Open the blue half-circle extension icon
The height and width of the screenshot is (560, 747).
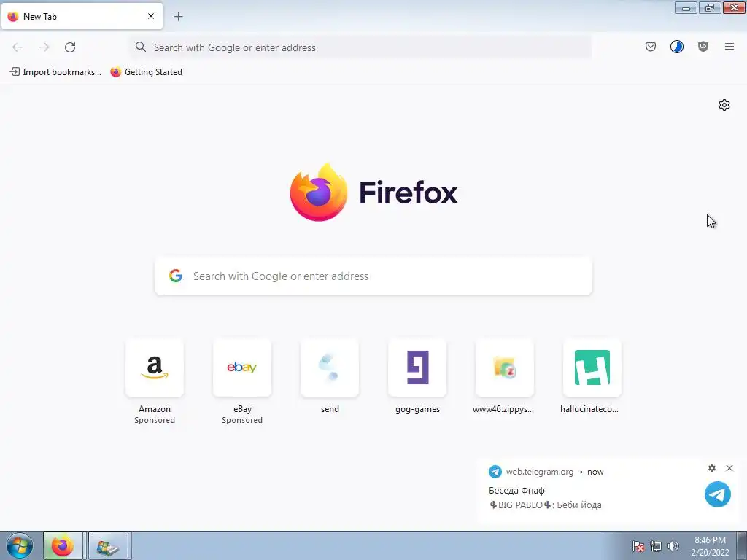(676, 47)
